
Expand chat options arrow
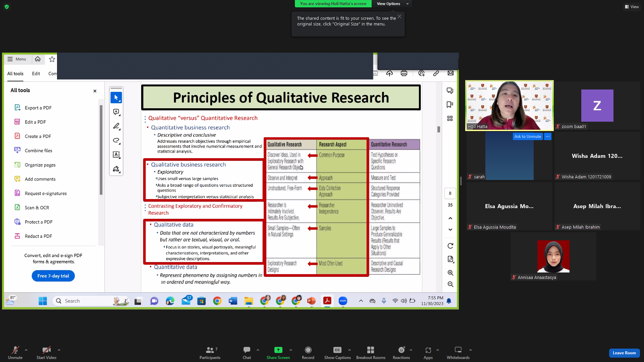(258, 350)
